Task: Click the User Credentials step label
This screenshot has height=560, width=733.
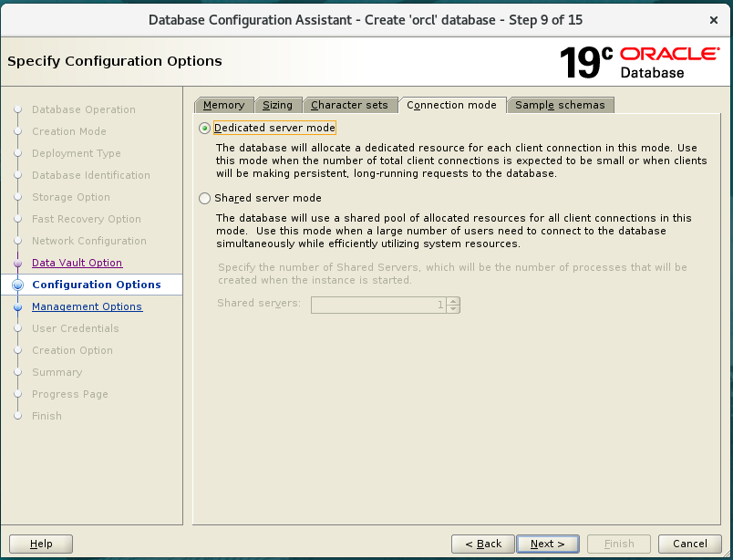Action: (x=76, y=328)
